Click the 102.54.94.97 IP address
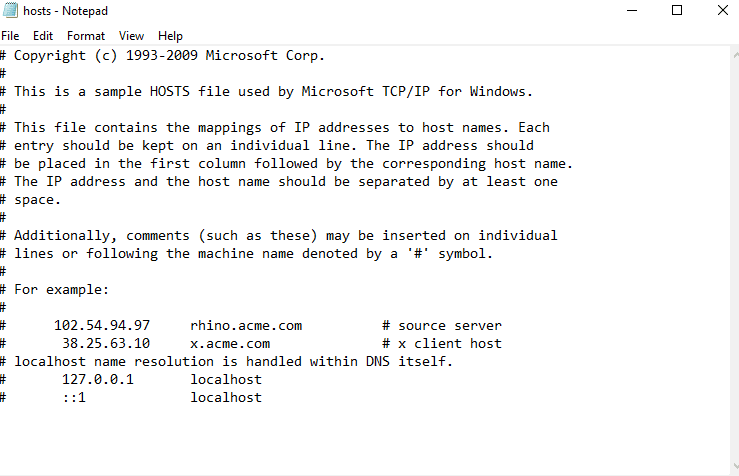739x476 pixels. tap(101, 325)
